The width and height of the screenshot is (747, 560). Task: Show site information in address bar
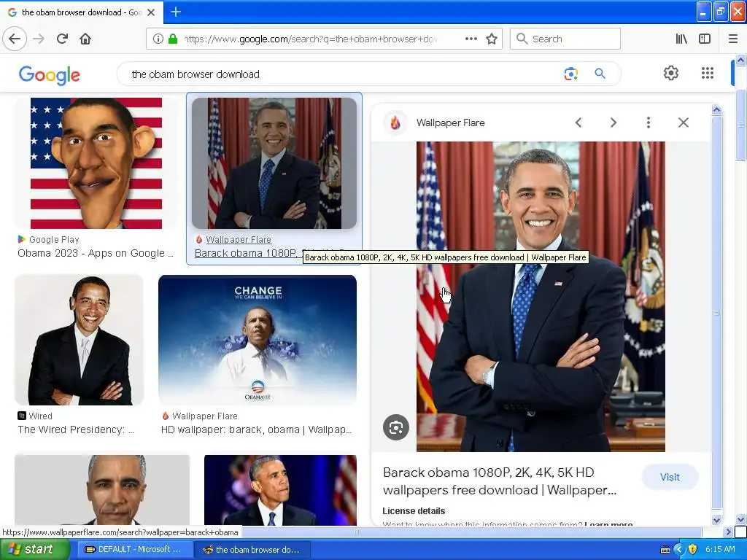point(158,39)
